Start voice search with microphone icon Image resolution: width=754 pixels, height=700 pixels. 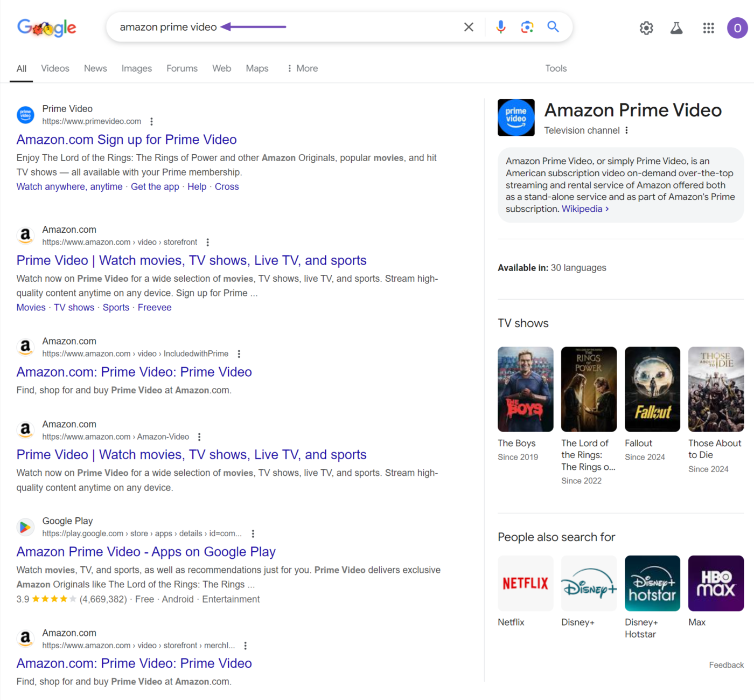tap(501, 27)
